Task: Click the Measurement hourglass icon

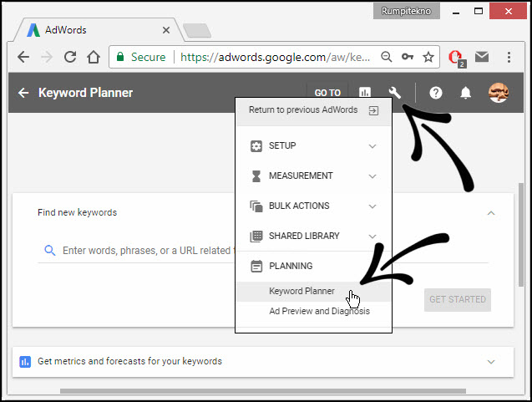Action: pyautogui.click(x=256, y=176)
